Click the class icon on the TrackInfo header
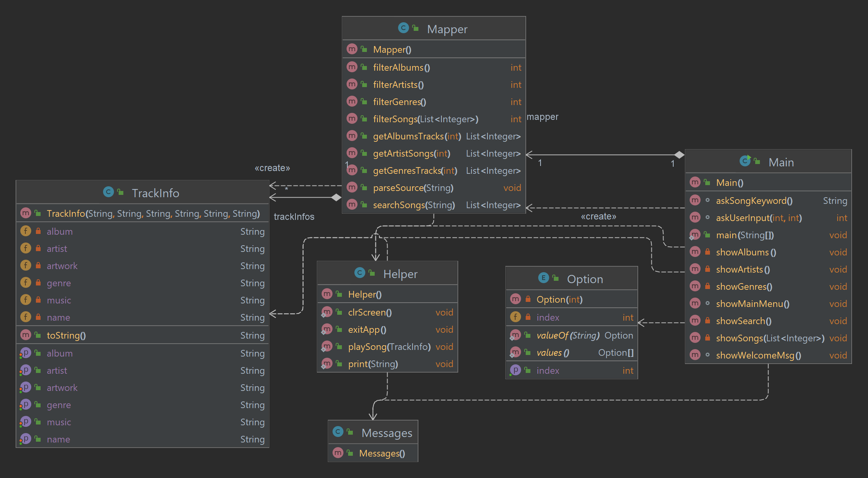This screenshot has width=868, height=478. point(108,192)
